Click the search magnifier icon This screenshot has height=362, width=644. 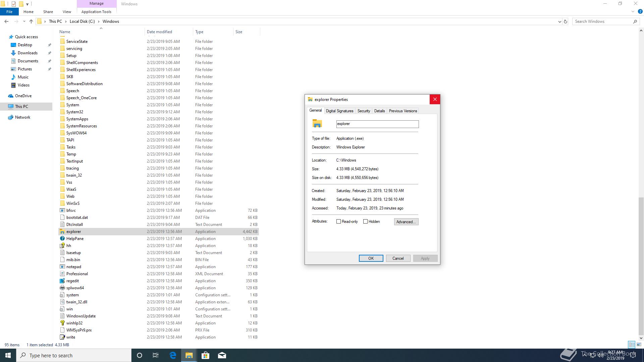click(x=635, y=21)
